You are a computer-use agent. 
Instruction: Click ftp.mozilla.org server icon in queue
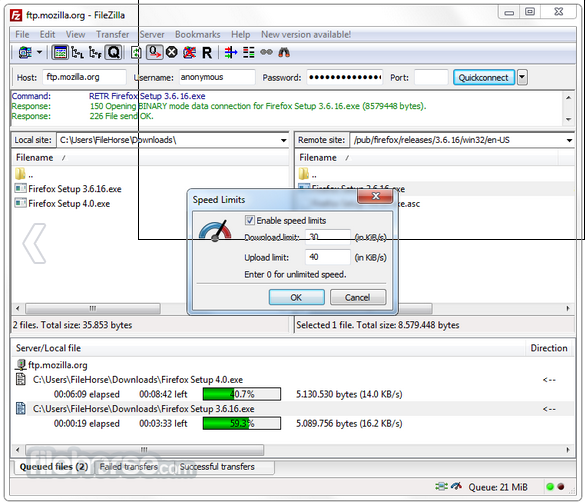(21, 365)
